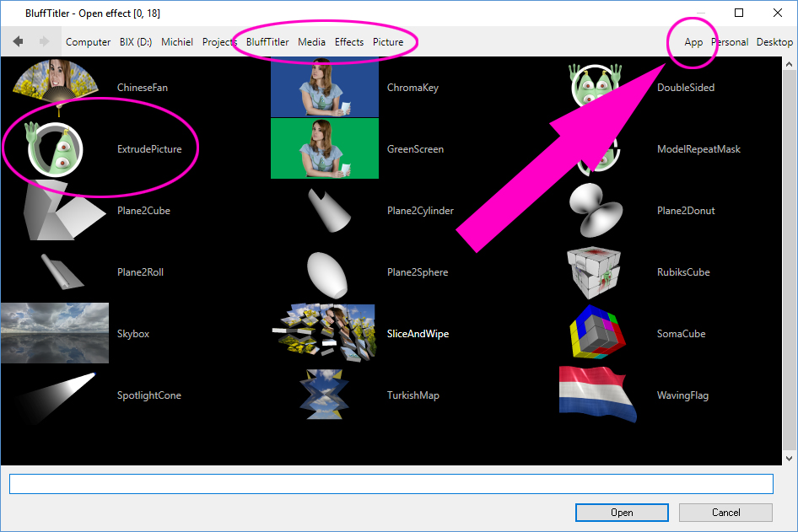Screen dimensions: 798x532
Task: Select the Plane2Sphere label
Action: pos(418,272)
